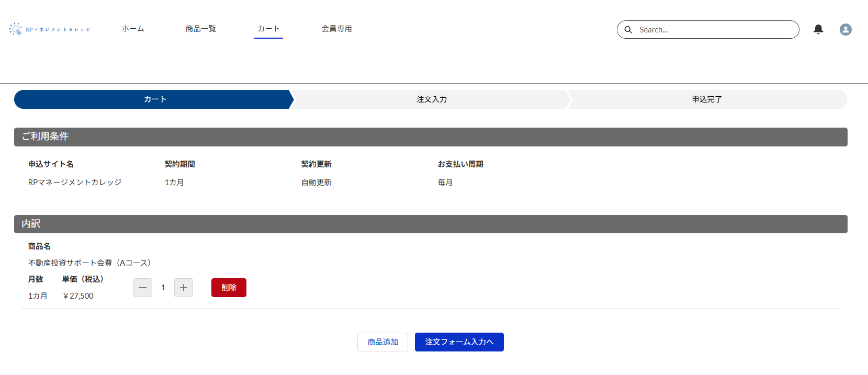Open the 会員専用 menu item
Screen dimensions: 868x375
(x=336, y=29)
